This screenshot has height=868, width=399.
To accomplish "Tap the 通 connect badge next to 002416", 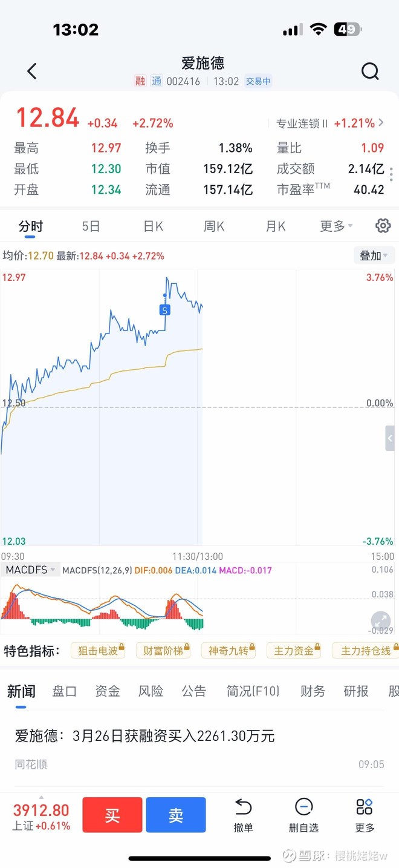I will pyautogui.click(x=157, y=81).
